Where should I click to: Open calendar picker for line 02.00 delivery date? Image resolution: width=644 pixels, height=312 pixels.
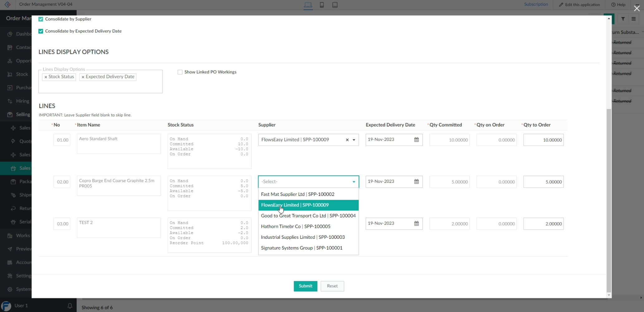(x=416, y=182)
